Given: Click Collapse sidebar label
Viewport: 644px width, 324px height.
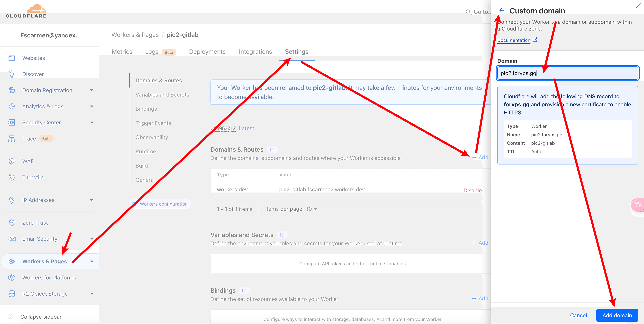Looking at the screenshot, I should coord(41,317).
